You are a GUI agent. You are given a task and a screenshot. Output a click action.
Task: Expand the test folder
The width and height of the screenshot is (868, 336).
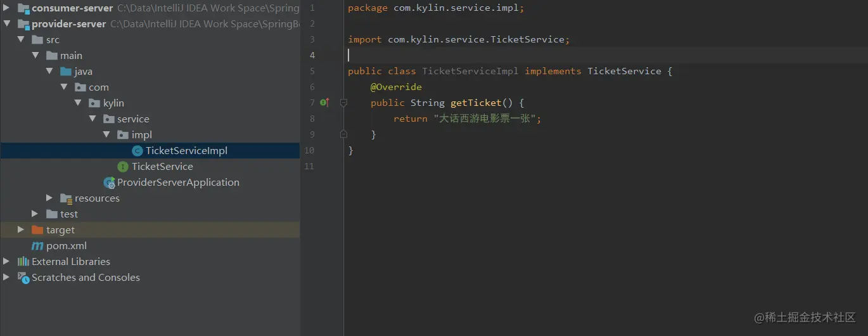click(x=35, y=214)
